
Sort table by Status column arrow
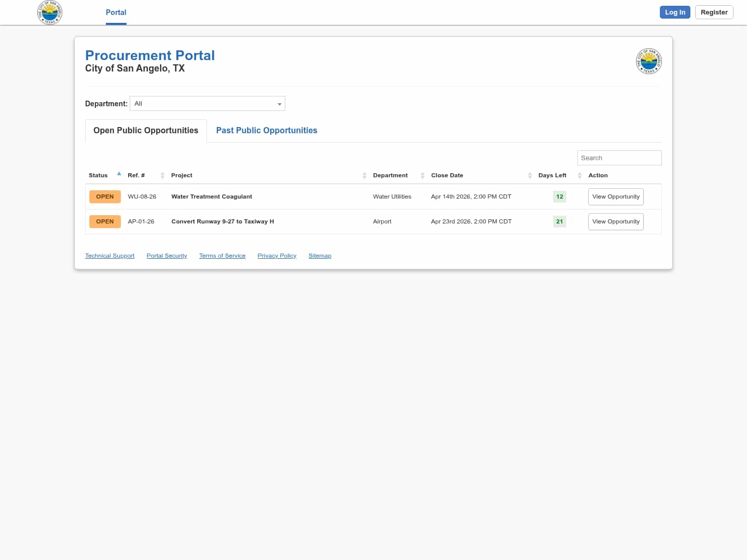pyautogui.click(x=119, y=174)
